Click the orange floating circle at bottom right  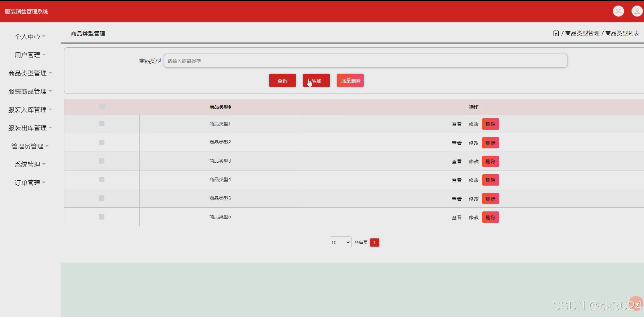(635, 303)
